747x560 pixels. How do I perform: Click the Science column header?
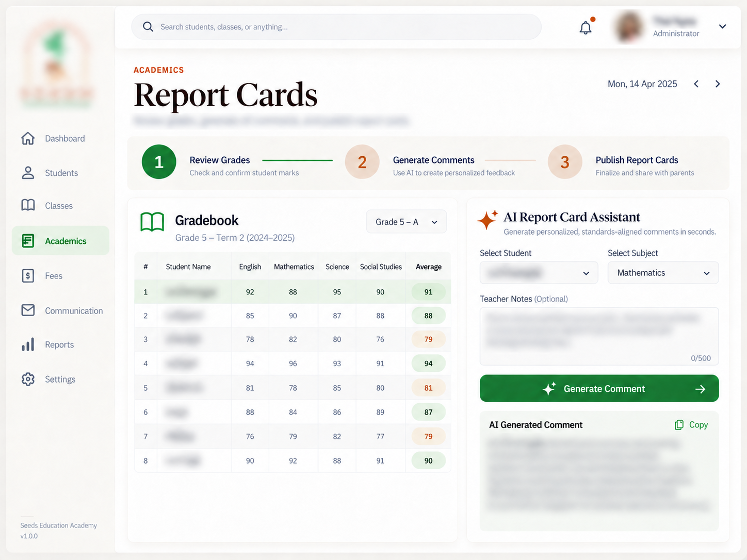(x=337, y=267)
